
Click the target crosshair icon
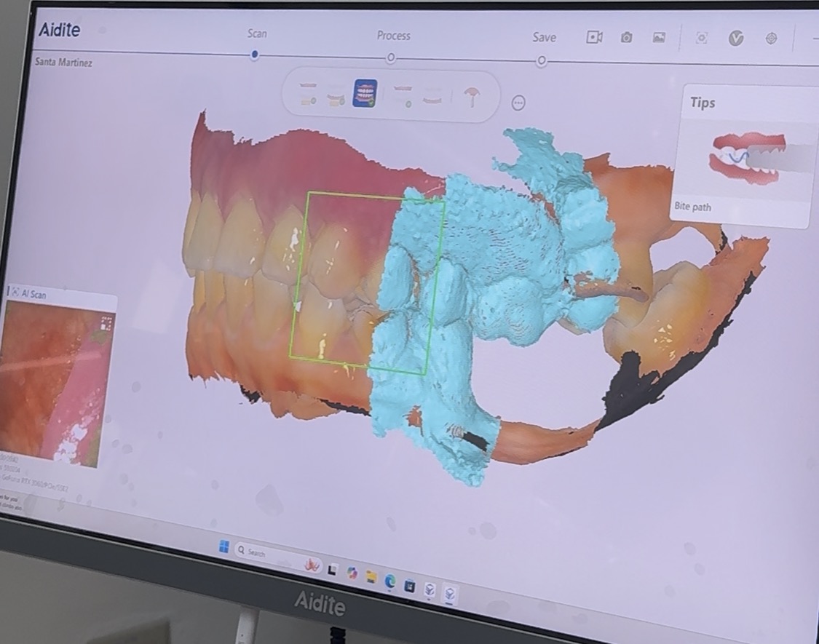pyautogui.click(x=771, y=39)
